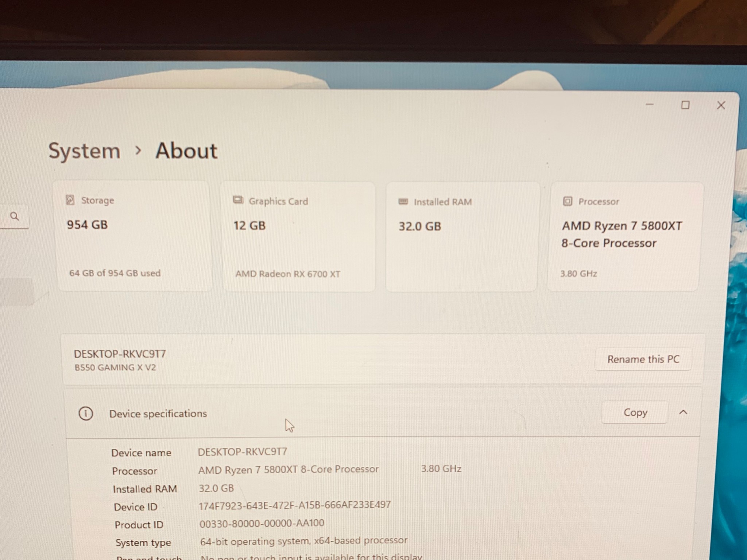The height and width of the screenshot is (560, 747).
Task: Click the Device specifications info icon
Action: pos(86,413)
